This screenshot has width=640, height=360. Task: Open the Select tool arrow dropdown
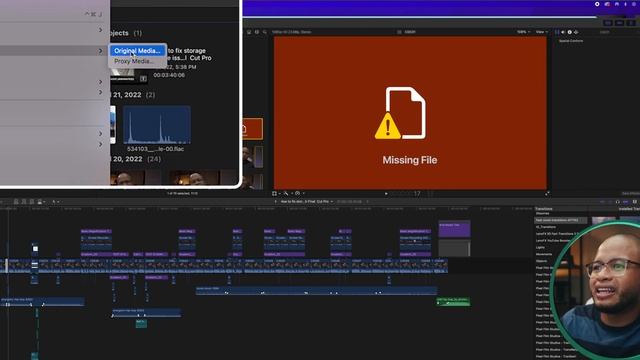tap(55, 202)
